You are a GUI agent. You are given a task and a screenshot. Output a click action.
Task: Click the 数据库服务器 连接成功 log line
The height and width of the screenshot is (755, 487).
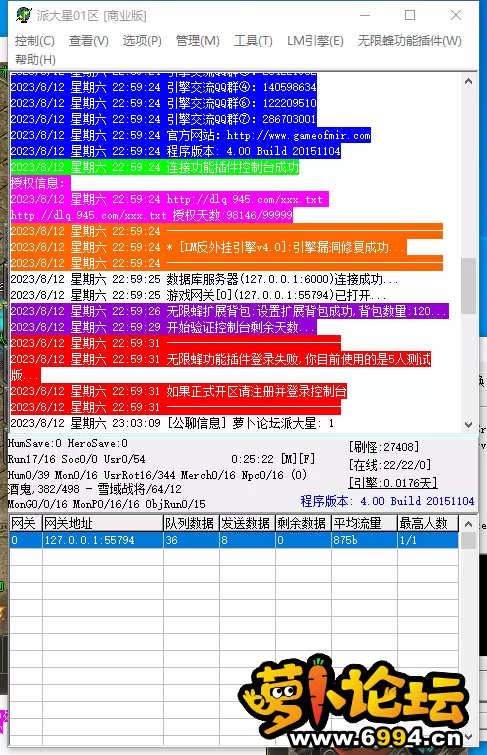click(204, 279)
